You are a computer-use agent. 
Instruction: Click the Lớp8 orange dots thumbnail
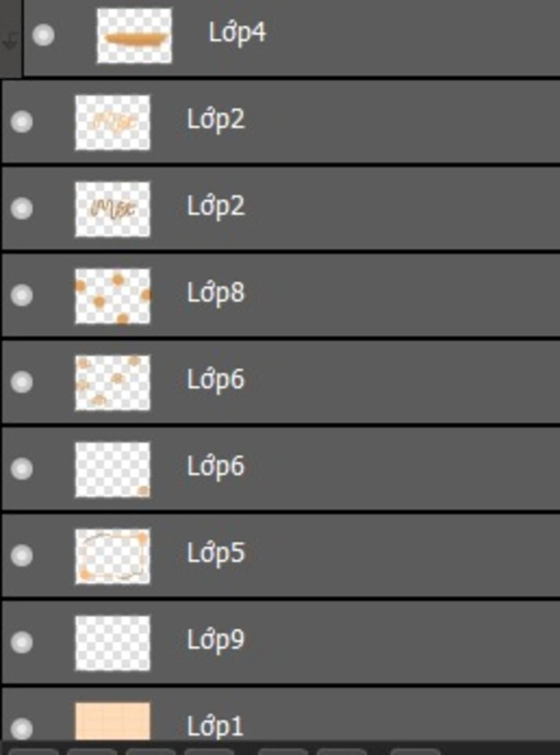click(113, 296)
